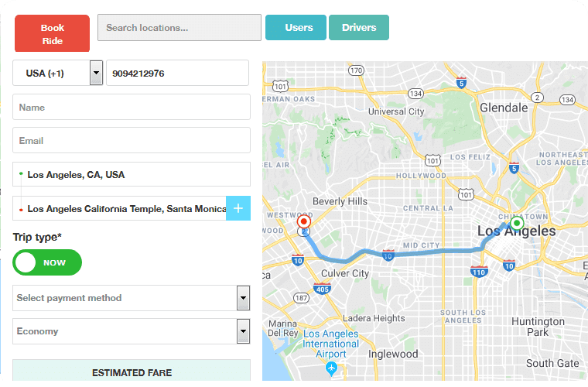Click the green pickup marker on map
The height and width of the screenshot is (387, 588).
coord(517,224)
